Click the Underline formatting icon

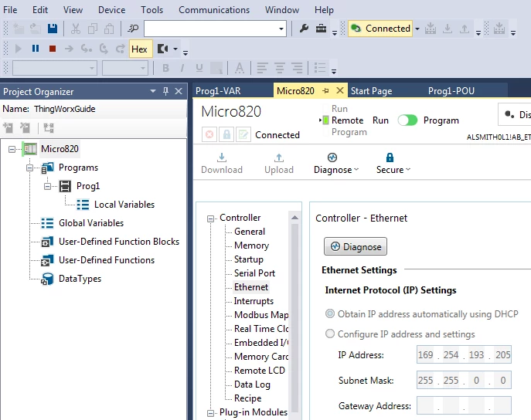point(199,68)
